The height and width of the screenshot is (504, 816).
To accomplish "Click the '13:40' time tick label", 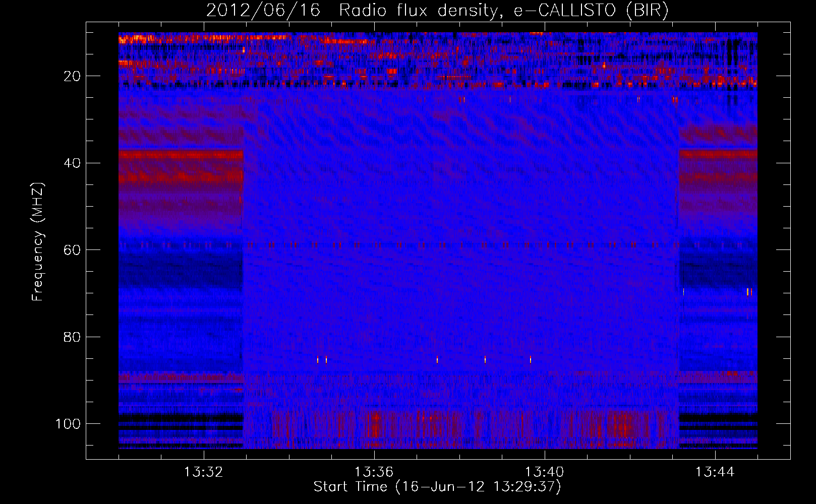I will 545,472.
